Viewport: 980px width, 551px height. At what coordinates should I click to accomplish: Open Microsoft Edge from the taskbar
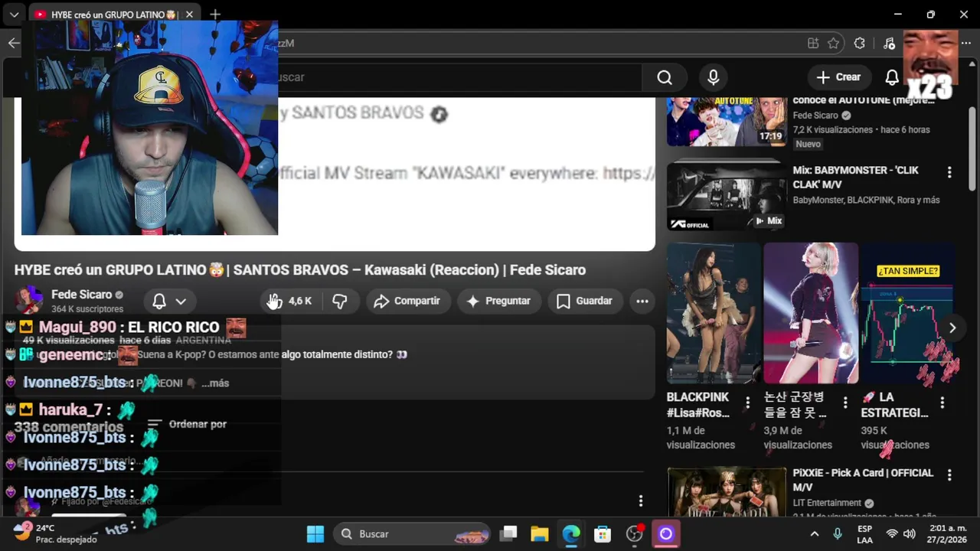tap(571, 534)
